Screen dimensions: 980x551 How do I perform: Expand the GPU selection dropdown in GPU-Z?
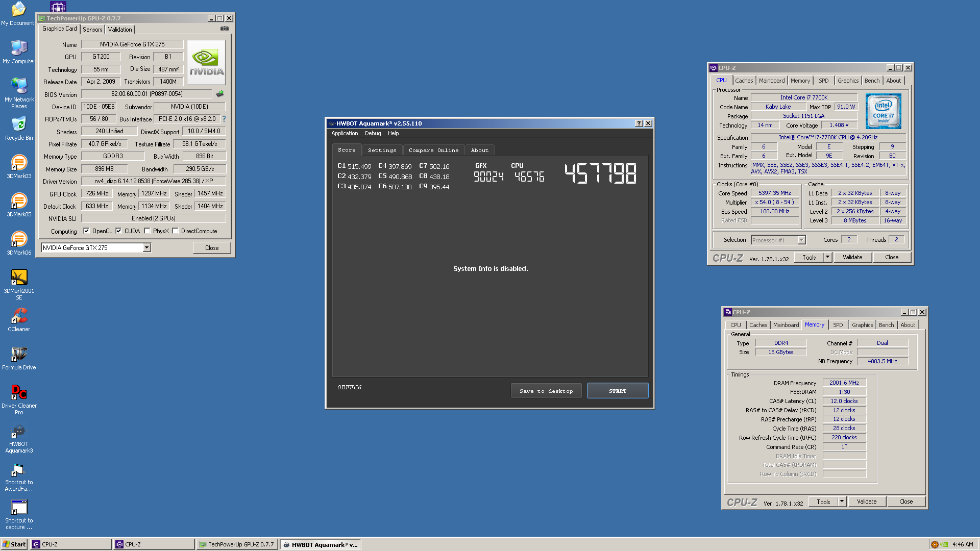coord(146,248)
